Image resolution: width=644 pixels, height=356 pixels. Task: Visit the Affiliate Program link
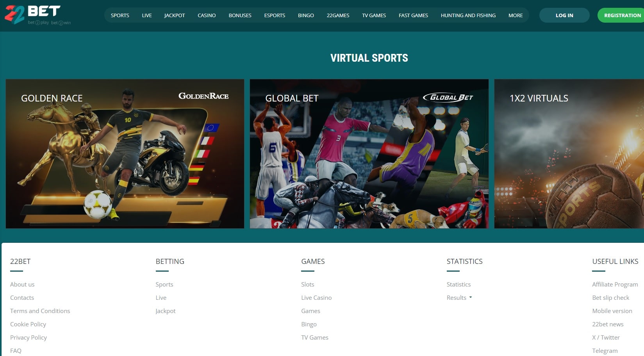point(615,284)
